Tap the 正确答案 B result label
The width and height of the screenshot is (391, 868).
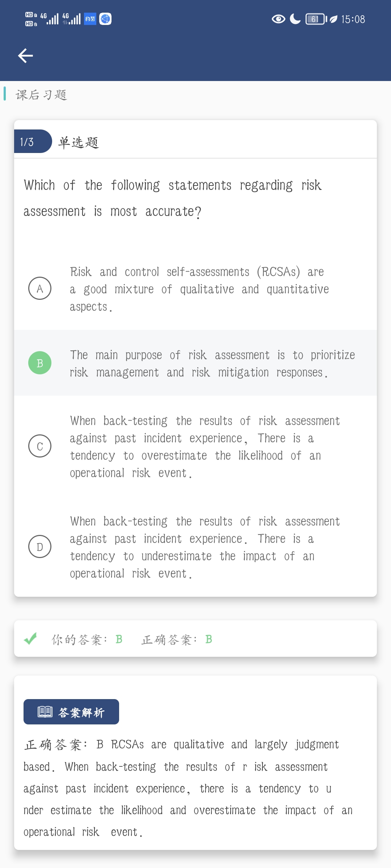pos(177,639)
